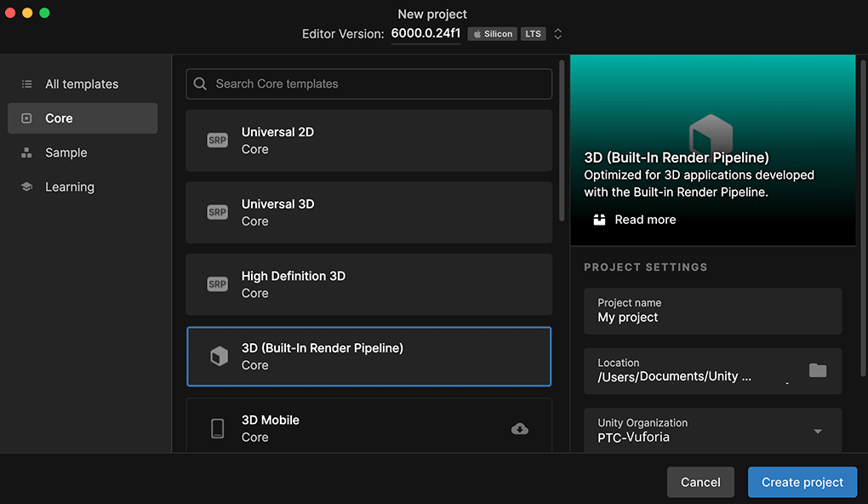Choose the Universal 2D template
The width and height of the screenshot is (868, 504).
click(x=369, y=140)
